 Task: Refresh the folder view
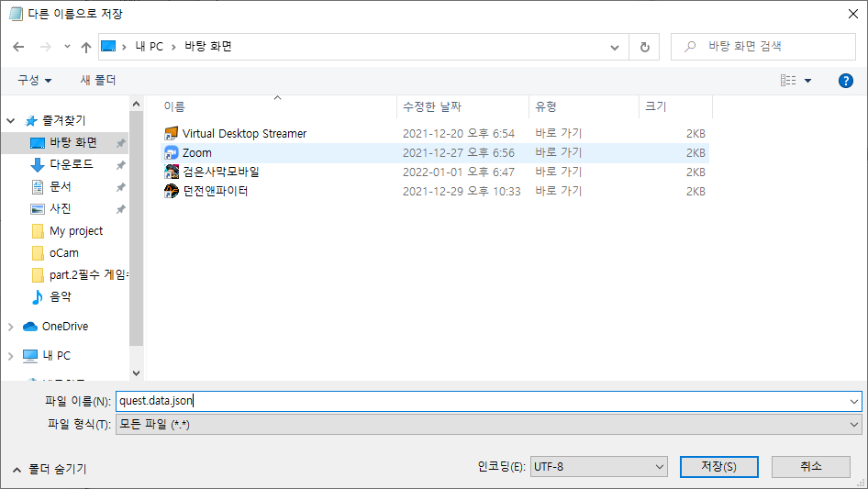[x=644, y=47]
